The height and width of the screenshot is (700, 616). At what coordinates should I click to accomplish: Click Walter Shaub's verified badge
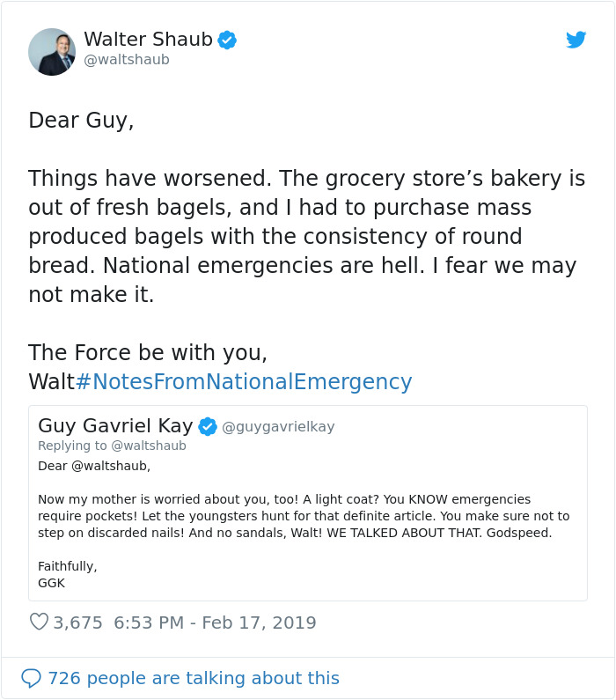227,40
